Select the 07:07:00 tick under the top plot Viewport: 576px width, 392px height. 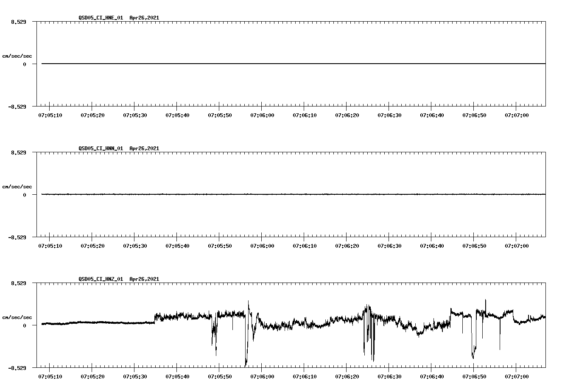[x=517, y=115]
